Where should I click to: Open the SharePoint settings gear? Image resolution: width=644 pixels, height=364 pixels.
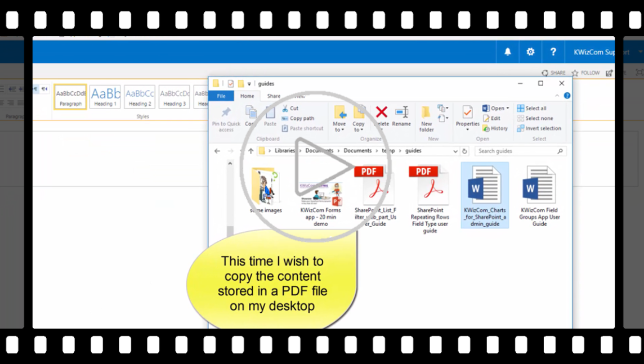[x=530, y=52]
